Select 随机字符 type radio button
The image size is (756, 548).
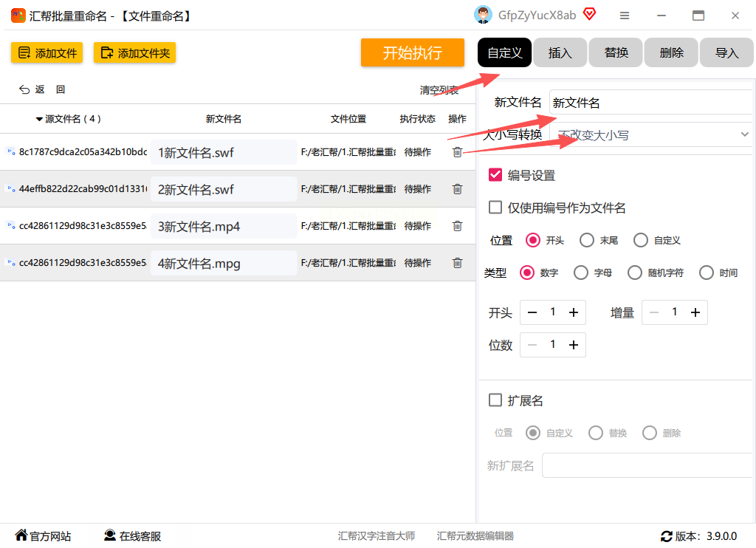pos(635,273)
